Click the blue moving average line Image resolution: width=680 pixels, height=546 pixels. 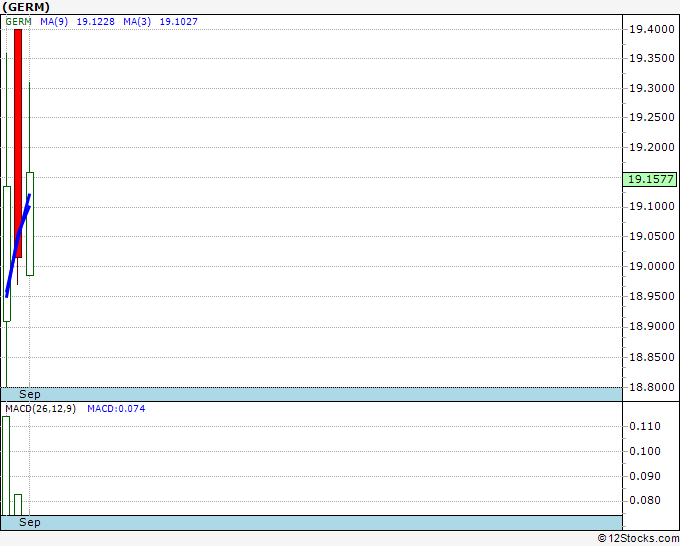click(18, 245)
